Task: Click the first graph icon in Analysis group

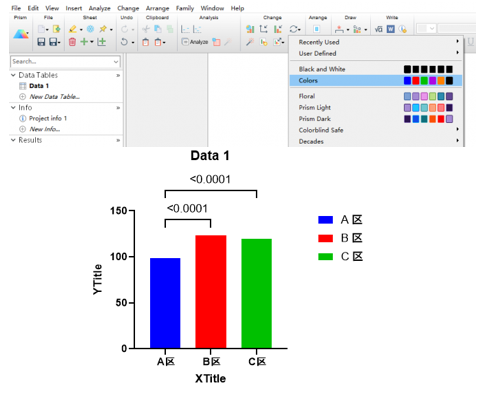Action: click(x=185, y=29)
